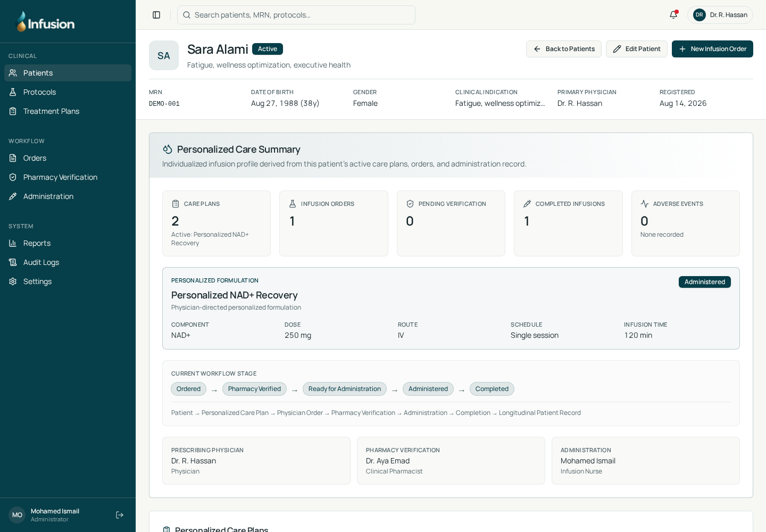Click Edit Patient button
Image resolution: width=766 pixels, height=532 pixels.
coord(637,49)
